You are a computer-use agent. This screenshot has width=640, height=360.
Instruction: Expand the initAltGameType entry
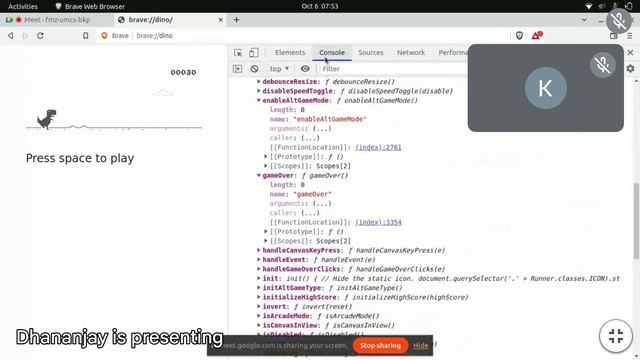[x=259, y=288]
